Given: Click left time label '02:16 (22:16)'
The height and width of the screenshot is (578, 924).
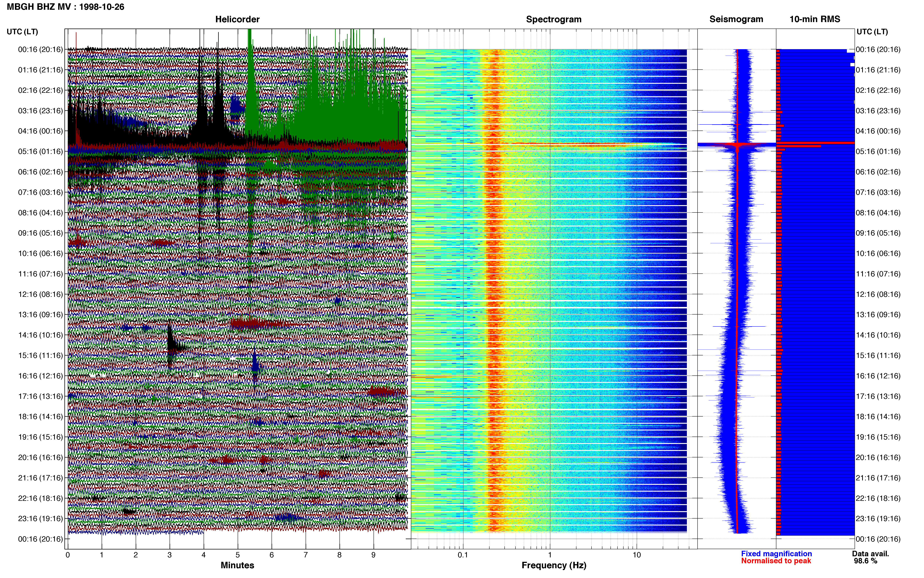Looking at the screenshot, I should (41, 90).
